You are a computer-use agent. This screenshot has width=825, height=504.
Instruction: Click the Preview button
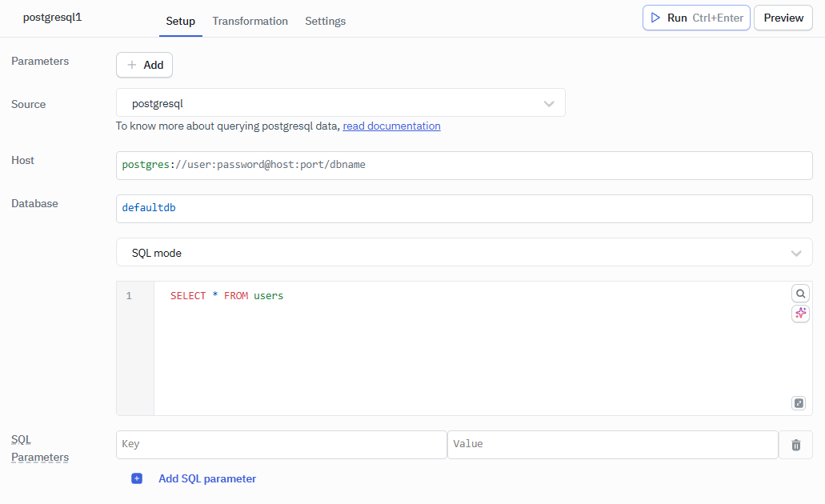[783, 17]
